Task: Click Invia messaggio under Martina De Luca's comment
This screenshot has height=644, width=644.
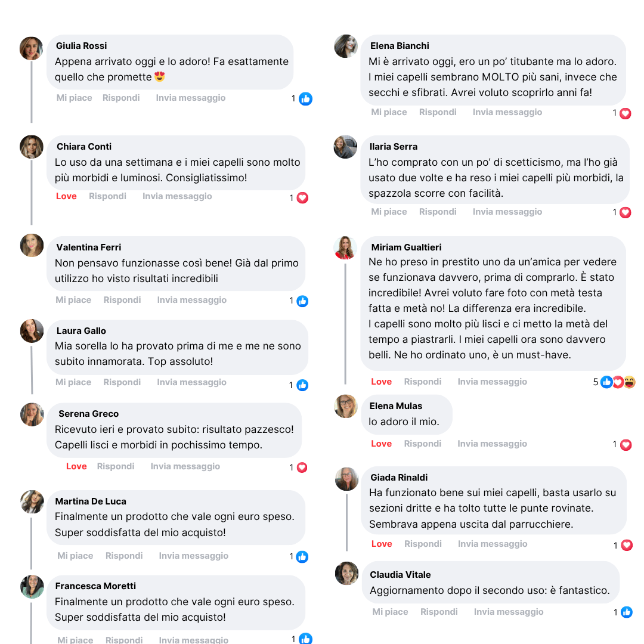Action: click(193, 556)
